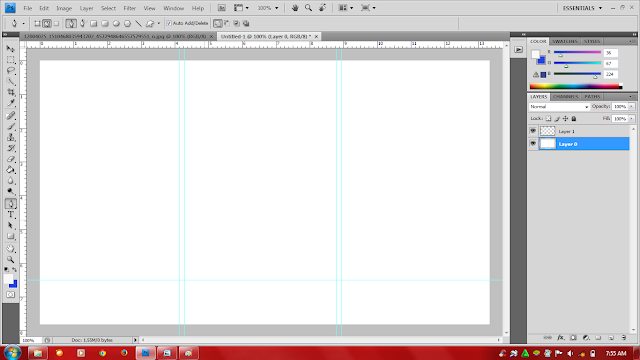Select the Eyedropper tool

11,103
